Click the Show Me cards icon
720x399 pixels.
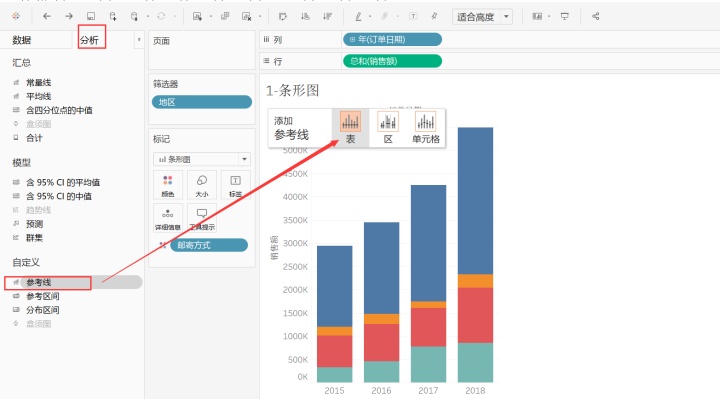pyautogui.click(x=537, y=16)
